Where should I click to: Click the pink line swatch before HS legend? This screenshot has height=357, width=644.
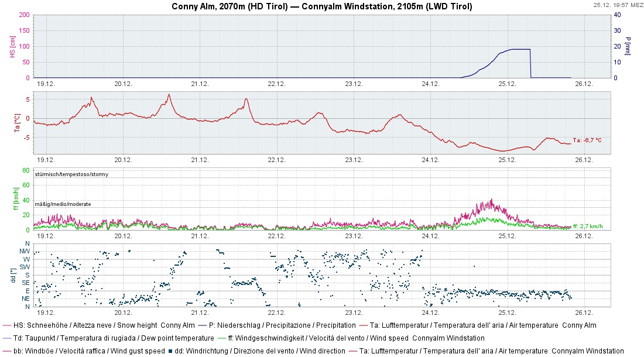pyautogui.click(x=7, y=325)
